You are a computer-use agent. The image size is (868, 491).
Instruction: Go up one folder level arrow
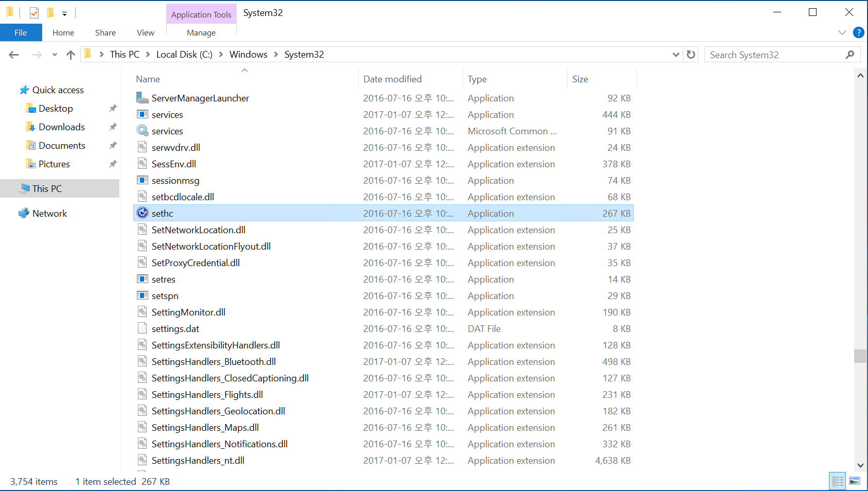point(71,55)
